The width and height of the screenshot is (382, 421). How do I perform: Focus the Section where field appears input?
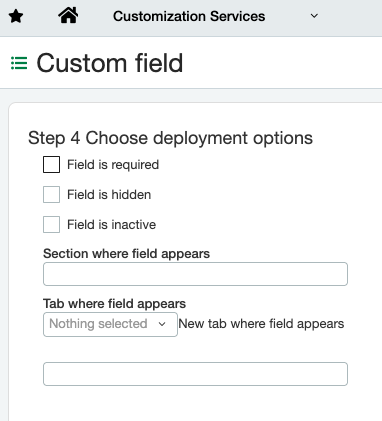coord(195,274)
